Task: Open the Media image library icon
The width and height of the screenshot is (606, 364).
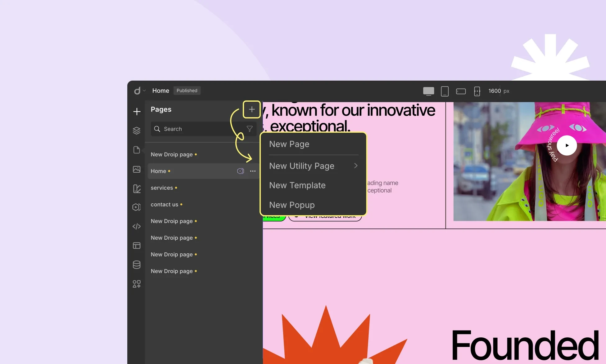Action: pyautogui.click(x=137, y=169)
